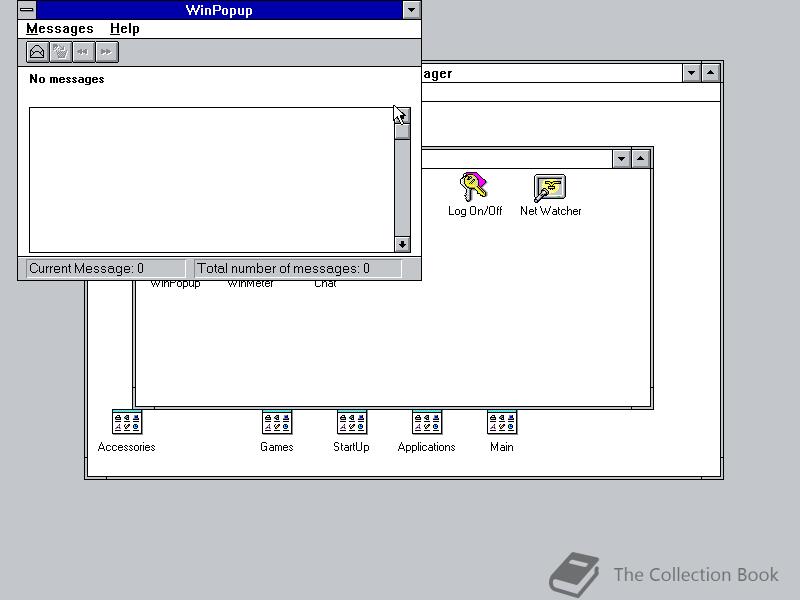The image size is (800, 600).
Task: Minimize the WinPopup window
Action: click(x=411, y=10)
